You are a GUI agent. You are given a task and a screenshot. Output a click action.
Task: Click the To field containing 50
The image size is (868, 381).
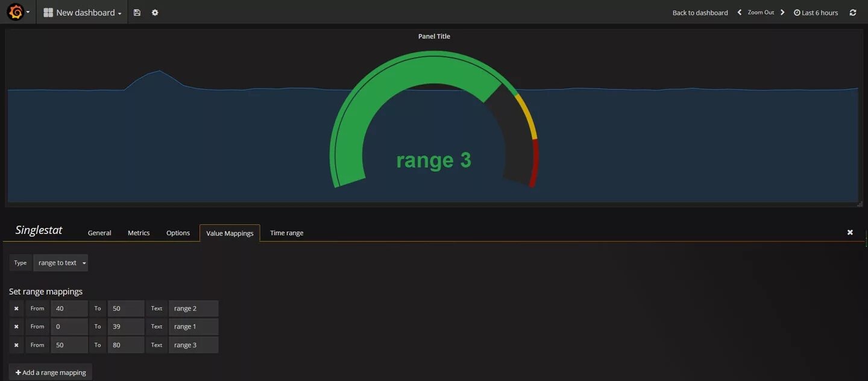(x=126, y=309)
